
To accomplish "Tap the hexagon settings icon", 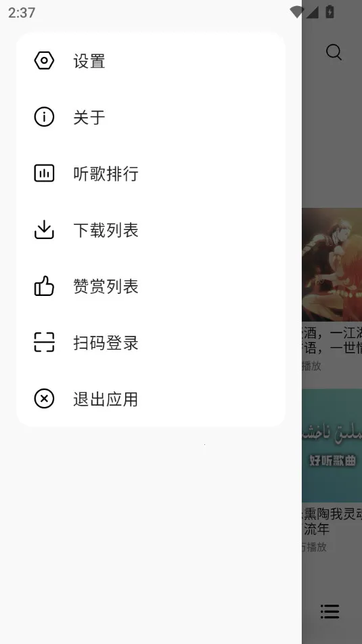I will coord(44,61).
